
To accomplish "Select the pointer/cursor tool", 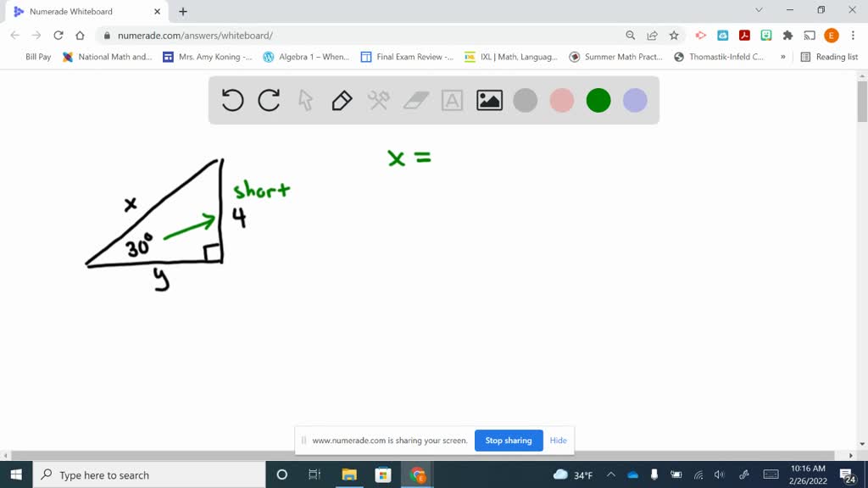I will [x=304, y=100].
